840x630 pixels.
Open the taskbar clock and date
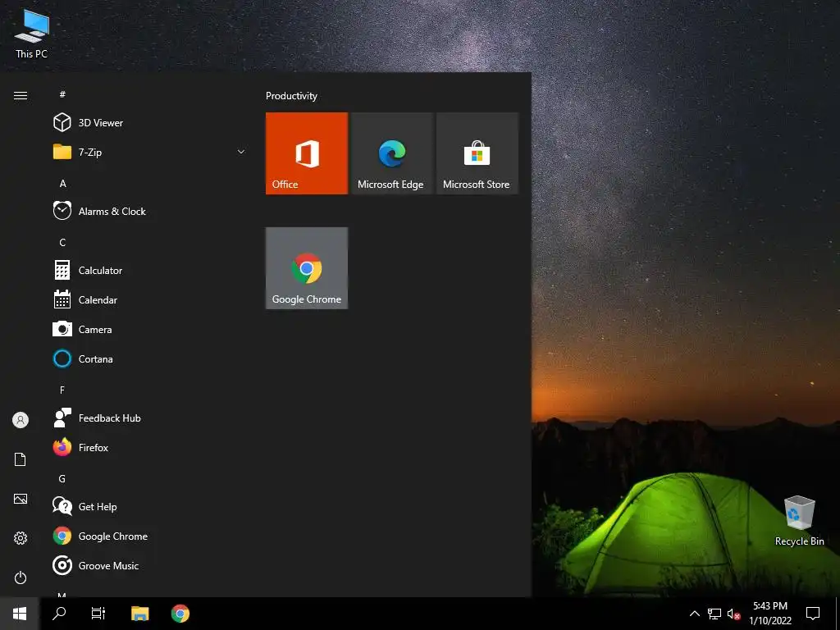coord(769,614)
